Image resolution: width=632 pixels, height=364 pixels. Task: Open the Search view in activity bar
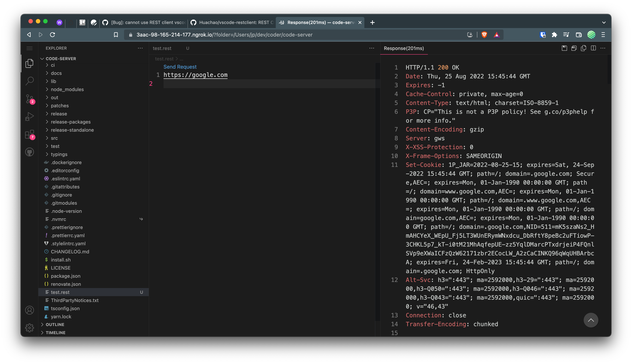[30, 81]
